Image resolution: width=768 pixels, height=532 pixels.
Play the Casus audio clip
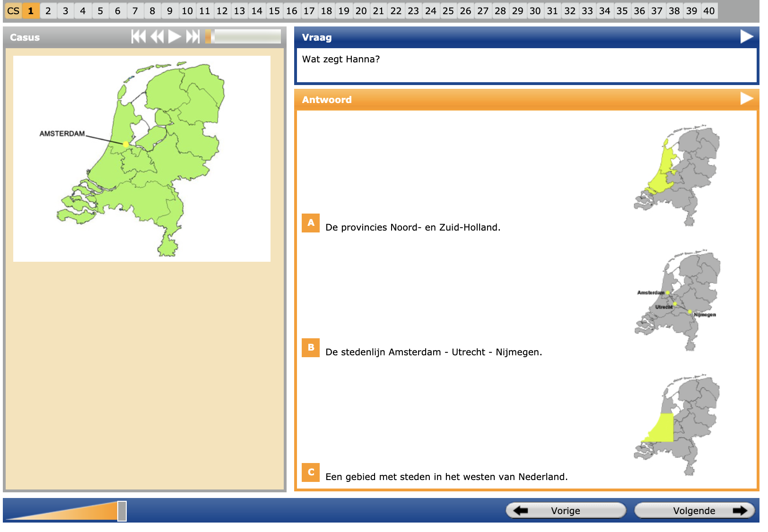coord(175,37)
